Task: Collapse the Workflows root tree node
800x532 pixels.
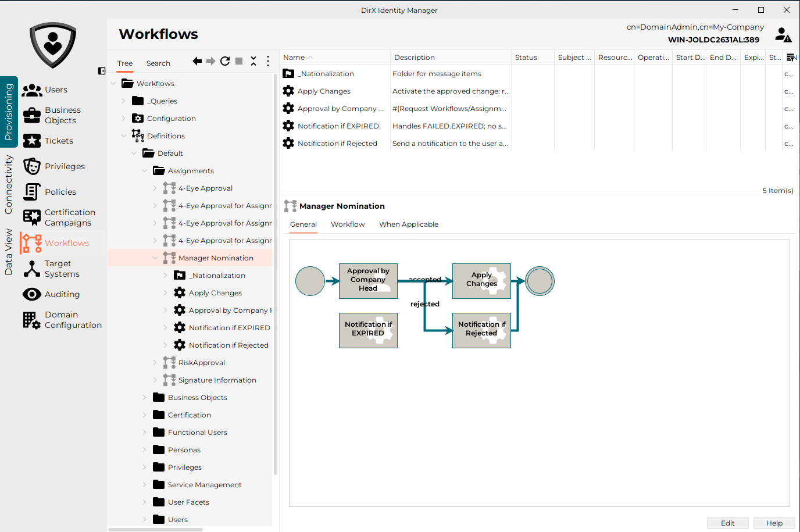Action: coord(113,84)
